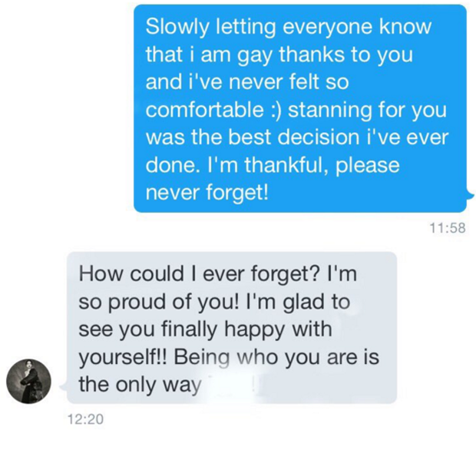Screen dimensions: 476x460
Task: Tap the text "done. I'm thankful, please"
Action: point(273,165)
